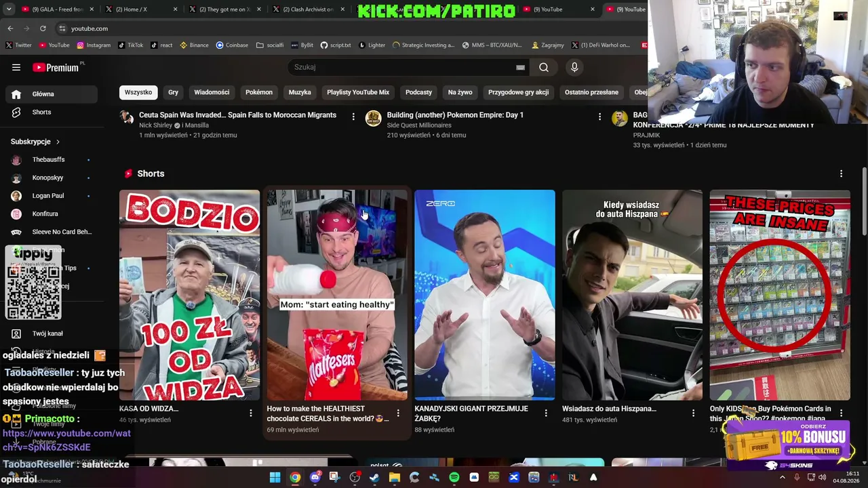Open Discord from the taskbar
The height and width of the screenshot is (488, 868).
(315, 478)
